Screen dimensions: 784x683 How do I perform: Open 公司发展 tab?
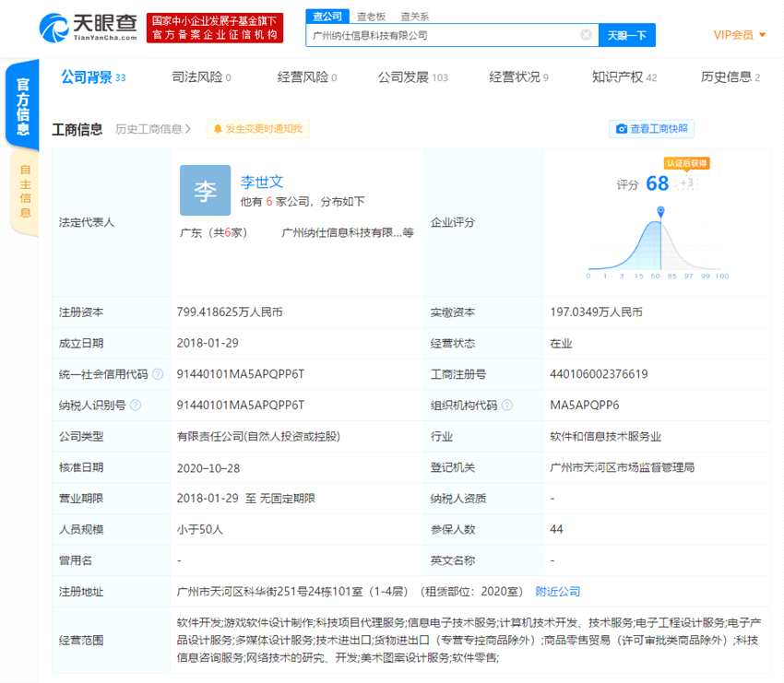coord(413,77)
